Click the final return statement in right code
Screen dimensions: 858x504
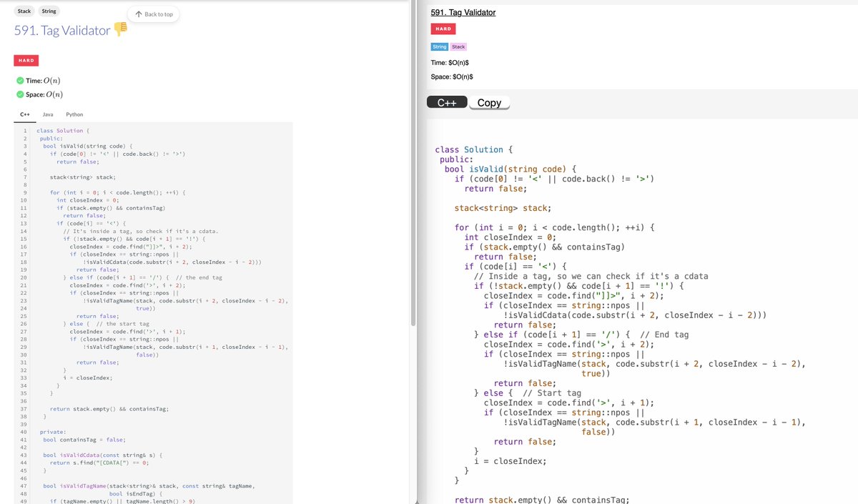[x=542, y=500]
